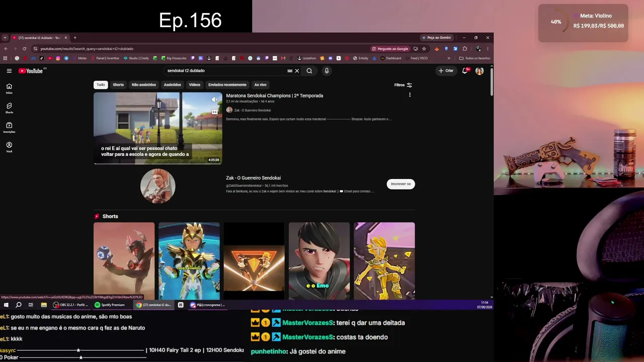644x362 pixels.
Task: Open the Chrome extensions puzzle icon
Action: click(465, 49)
